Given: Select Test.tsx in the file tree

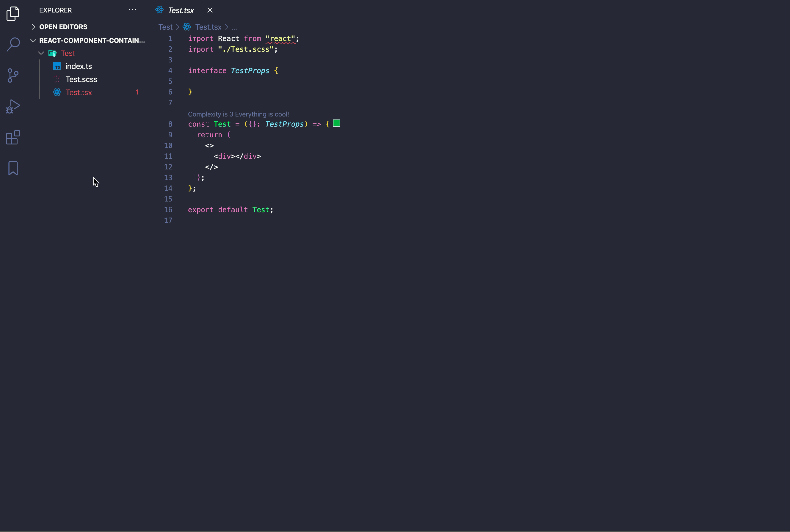Looking at the screenshot, I should click(79, 92).
